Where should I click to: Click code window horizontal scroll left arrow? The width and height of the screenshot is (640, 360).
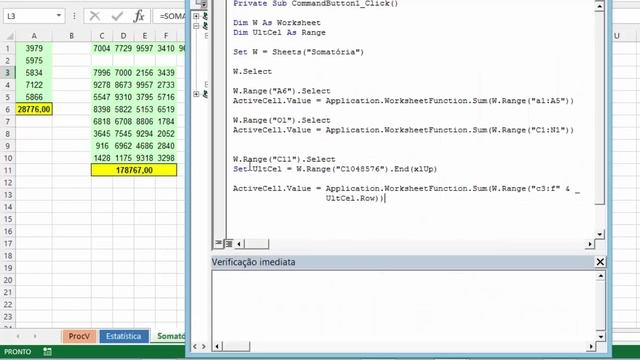(239, 244)
